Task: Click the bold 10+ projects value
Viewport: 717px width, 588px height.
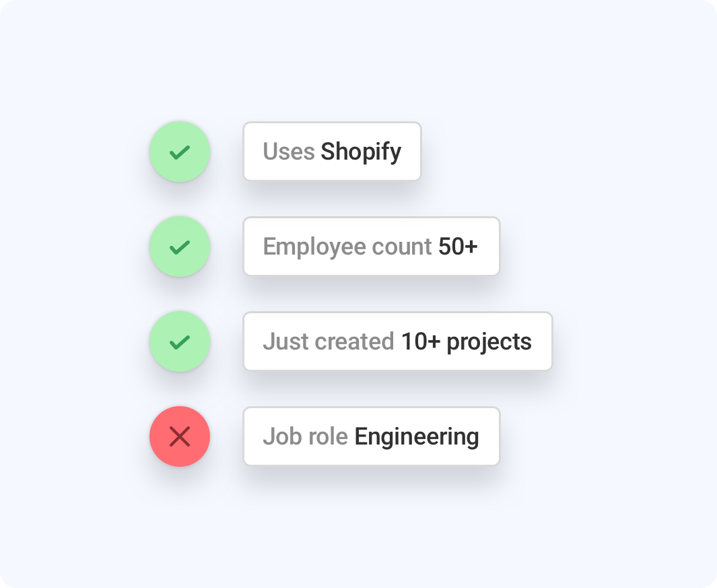Action: 467,341
